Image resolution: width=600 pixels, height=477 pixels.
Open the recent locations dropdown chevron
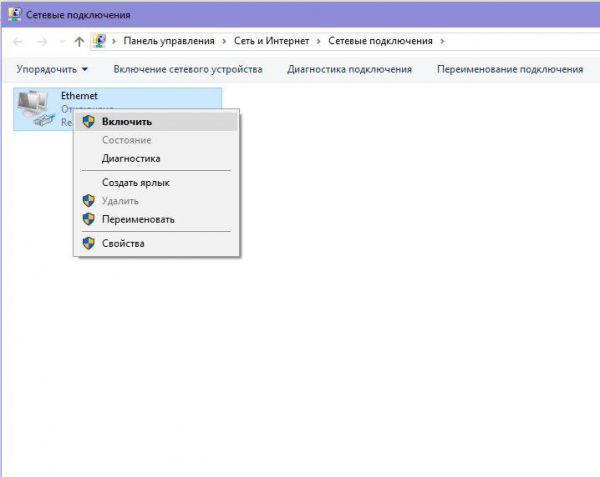pyautogui.click(x=62, y=41)
